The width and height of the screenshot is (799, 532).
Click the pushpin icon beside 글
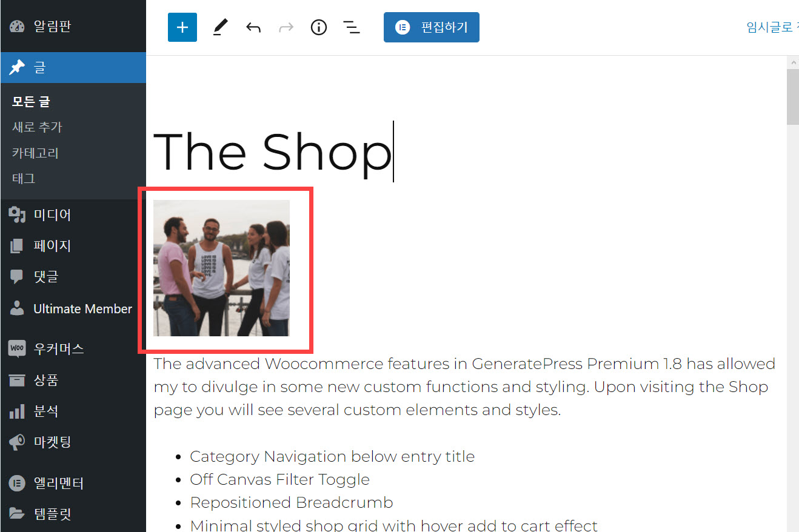tap(17, 67)
